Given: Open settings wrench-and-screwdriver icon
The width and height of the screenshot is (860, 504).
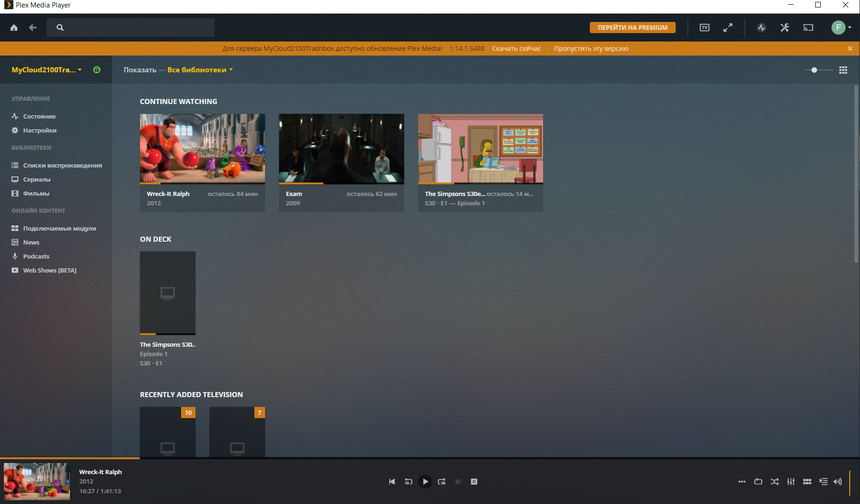Looking at the screenshot, I should (785, 28).
